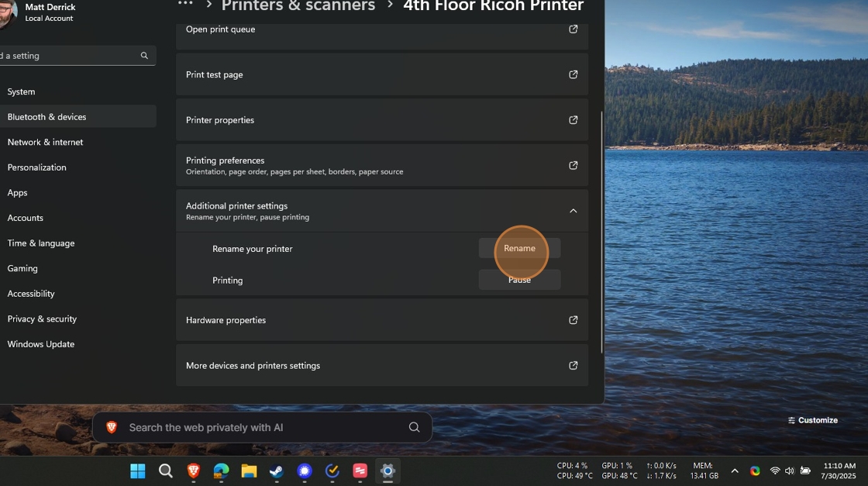Click the Print test page launch icon
Viewport: 868px width, 486px height.
pos(573,74)
